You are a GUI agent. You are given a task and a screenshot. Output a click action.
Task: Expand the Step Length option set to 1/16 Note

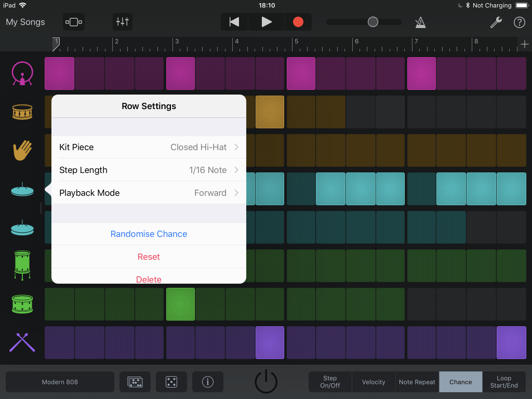point(149,170)
